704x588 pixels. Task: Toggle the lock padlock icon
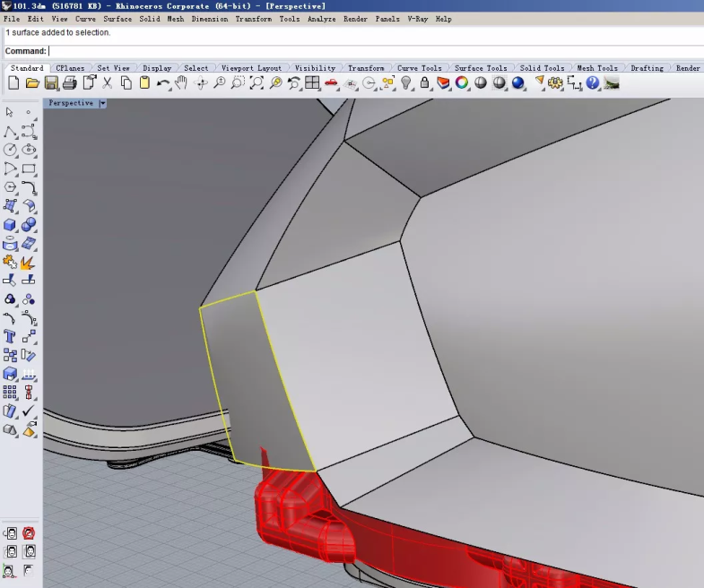tap(424, 83)
